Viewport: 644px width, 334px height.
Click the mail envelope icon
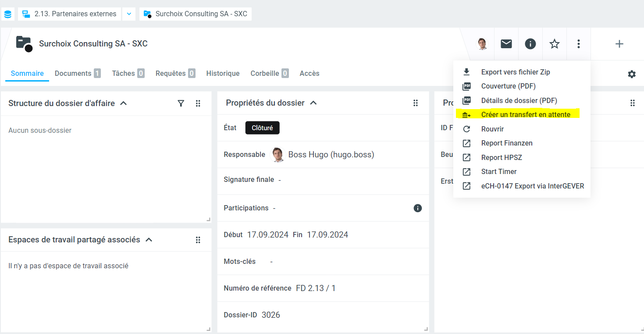pos(506,44)
